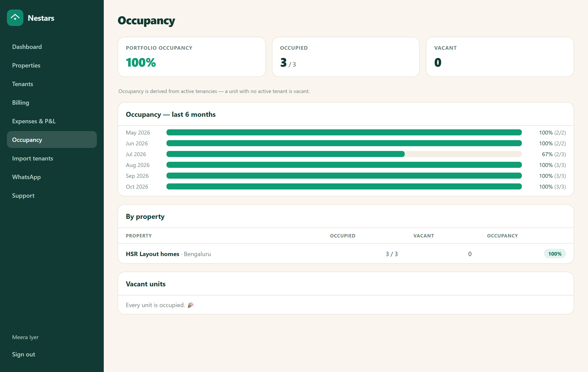Click the May 2026 month label

(138, 133)
